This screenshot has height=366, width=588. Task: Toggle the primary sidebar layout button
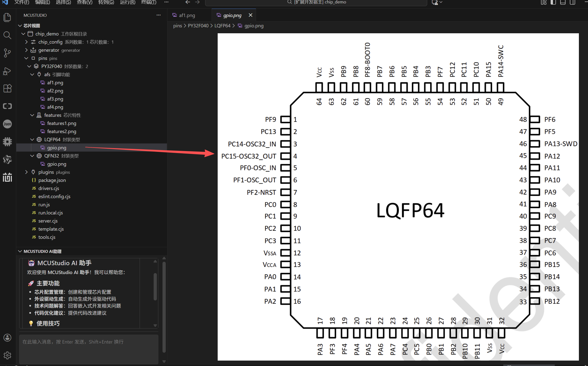[x=553, y=2]
